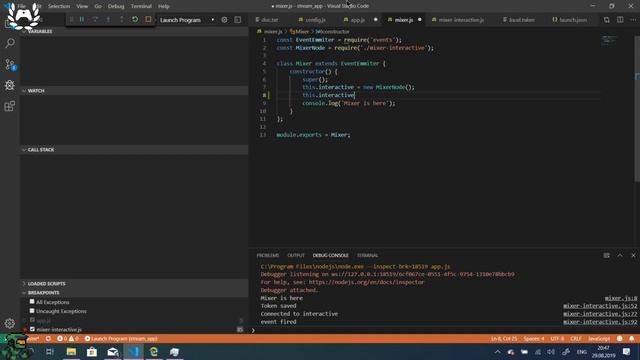The height and width of the screenshot is (360, 640).
Task: Close the bottom panel
Action: pyautogui.click(x=633, y=255)
